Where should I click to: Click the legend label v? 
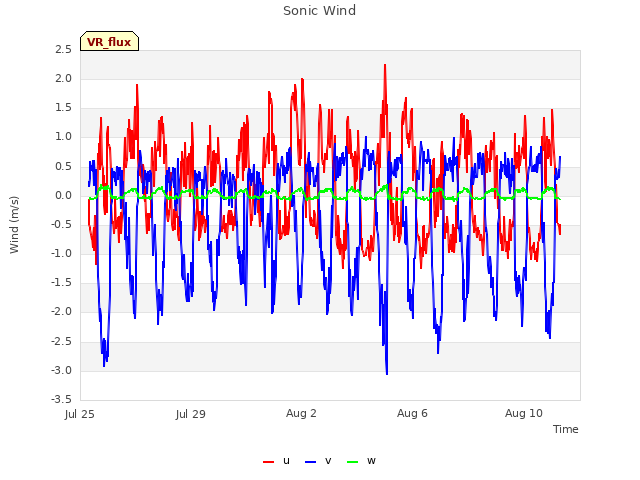(328, 461)
